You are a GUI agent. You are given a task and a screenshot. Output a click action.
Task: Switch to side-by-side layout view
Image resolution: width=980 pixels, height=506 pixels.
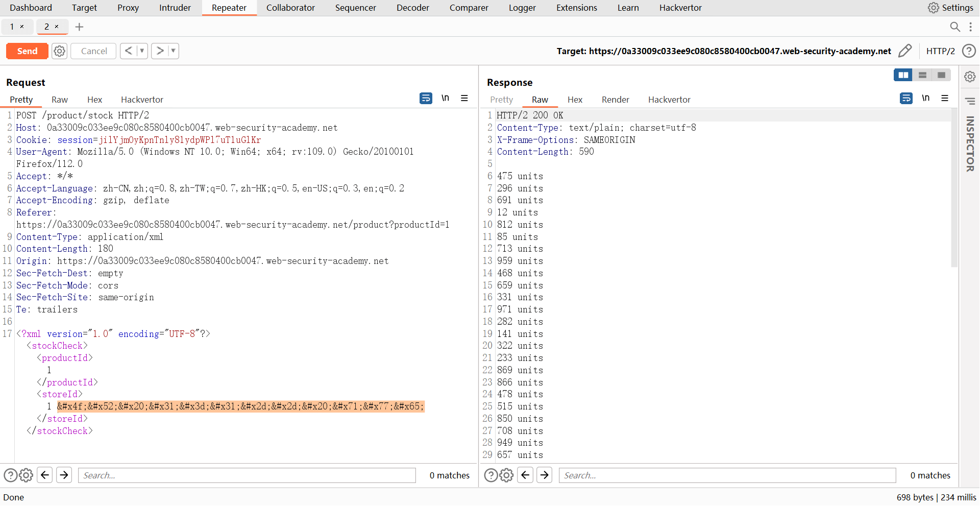coord(903,75)
